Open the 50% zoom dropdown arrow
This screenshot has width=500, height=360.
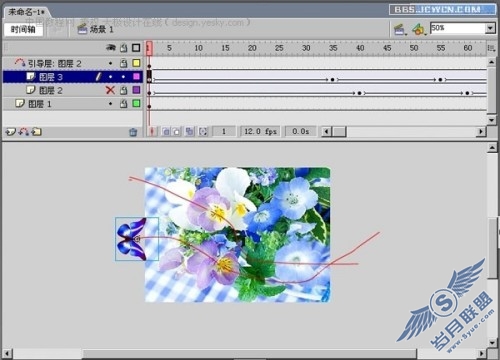click(490, 28)
